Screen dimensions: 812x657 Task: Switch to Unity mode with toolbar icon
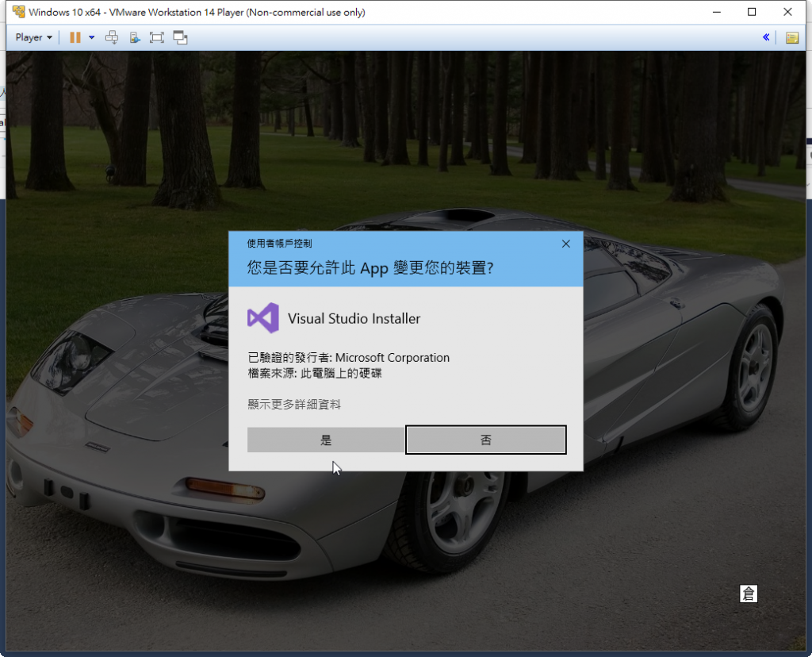click(180, 37)
